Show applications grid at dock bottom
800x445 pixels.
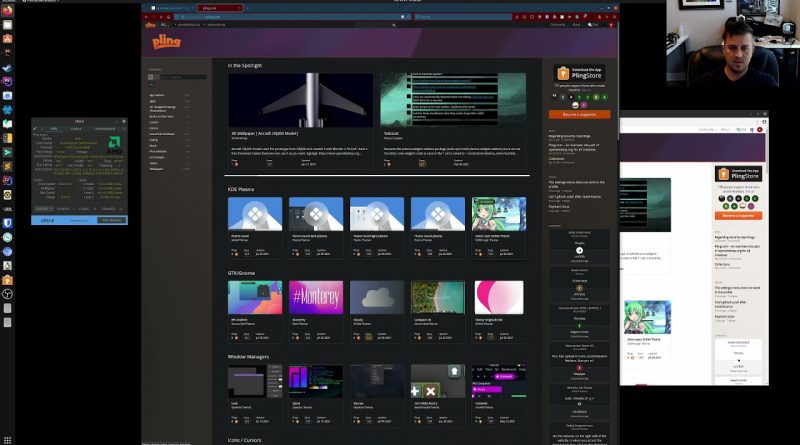pos(8,440)
